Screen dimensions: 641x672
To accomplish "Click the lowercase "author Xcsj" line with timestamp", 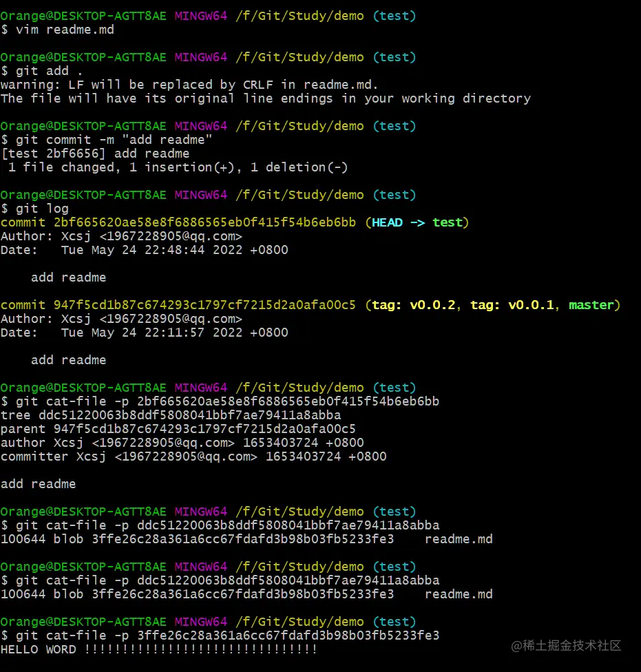I will (x=182, y=443).
